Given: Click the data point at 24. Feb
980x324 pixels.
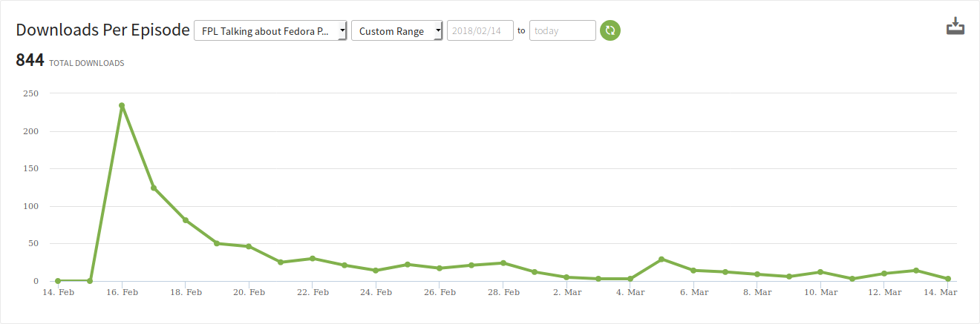Looking at the screenshot, I should (x=376, y=271).
